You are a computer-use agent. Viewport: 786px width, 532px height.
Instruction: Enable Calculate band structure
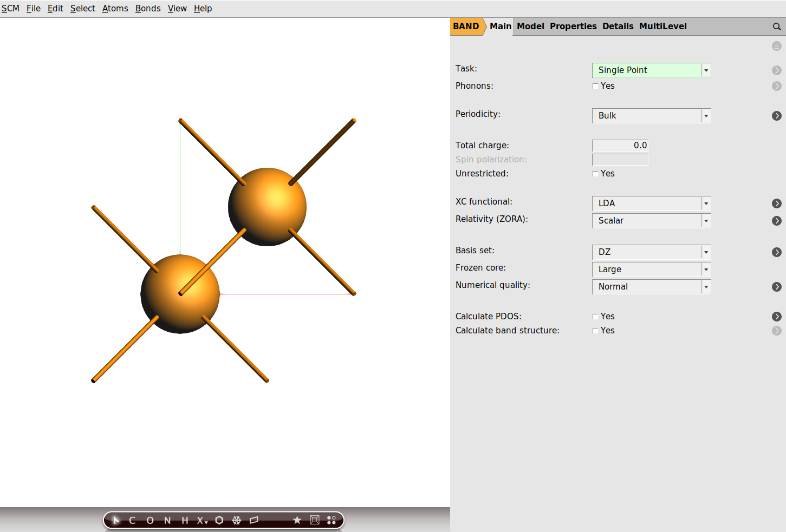(595, 330)
